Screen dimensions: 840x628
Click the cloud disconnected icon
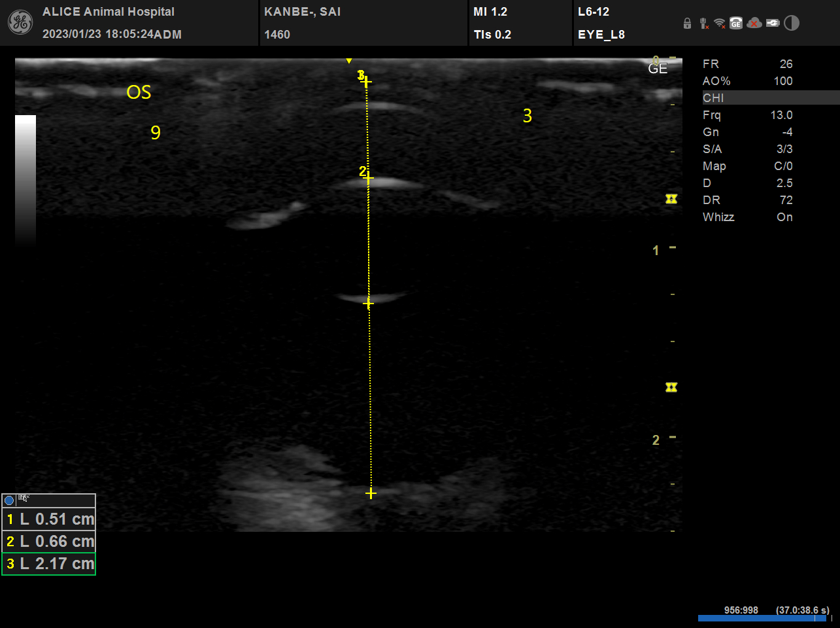click(x=754, y=24)
